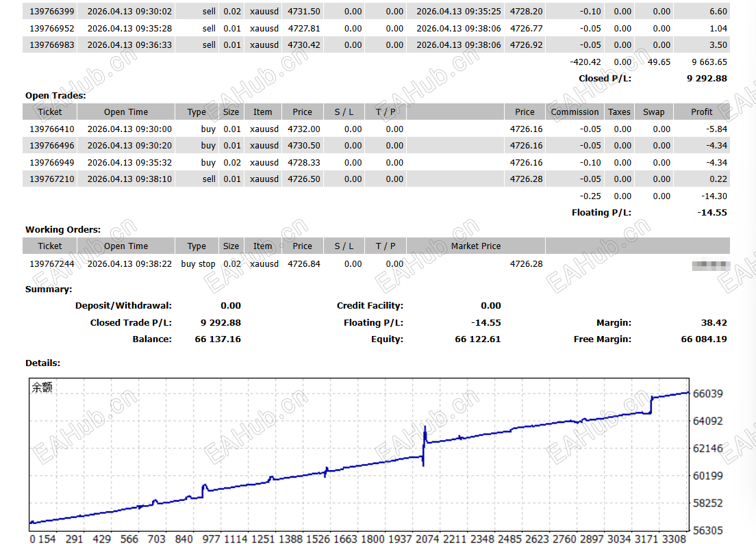Select open time 2026.04.13 09:30:02
Screen dimensions: 756x544
click(129, 11)
